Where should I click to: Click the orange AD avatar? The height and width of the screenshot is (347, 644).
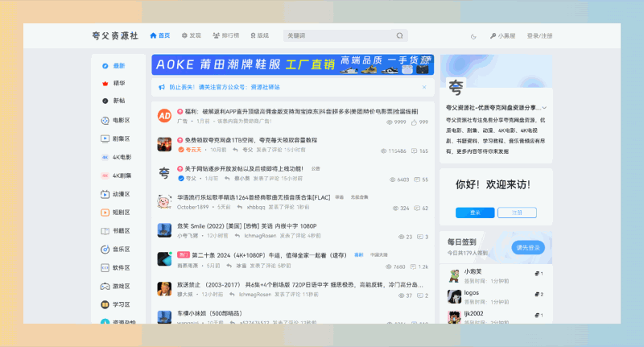(165, 116)
